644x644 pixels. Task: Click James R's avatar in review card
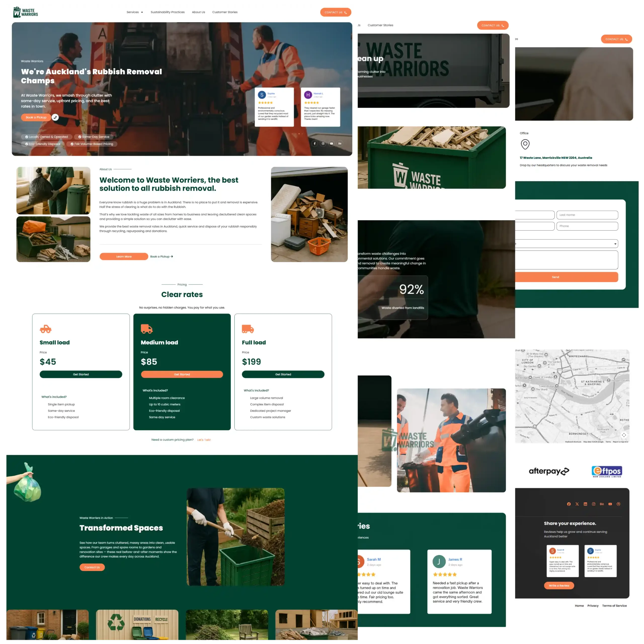click(439, 562)
